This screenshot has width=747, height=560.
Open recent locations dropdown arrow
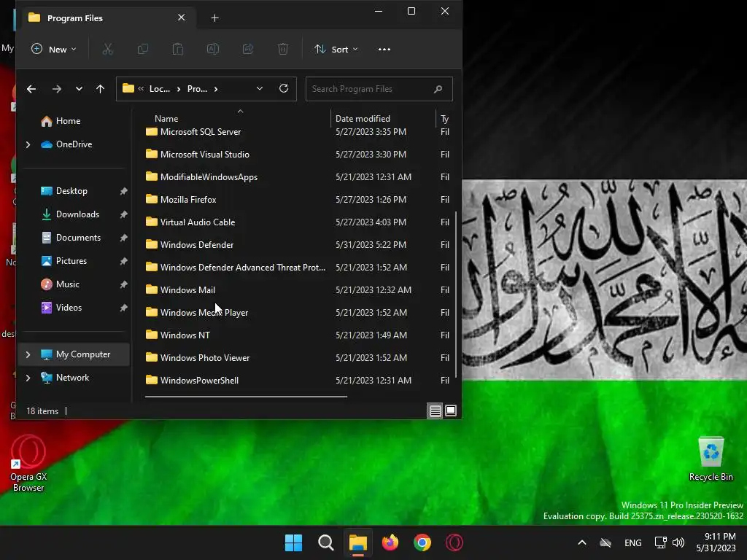tap(79, 89)
